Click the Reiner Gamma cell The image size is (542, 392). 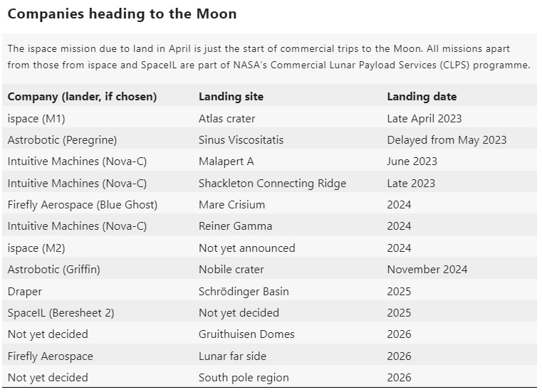[235, 226]
